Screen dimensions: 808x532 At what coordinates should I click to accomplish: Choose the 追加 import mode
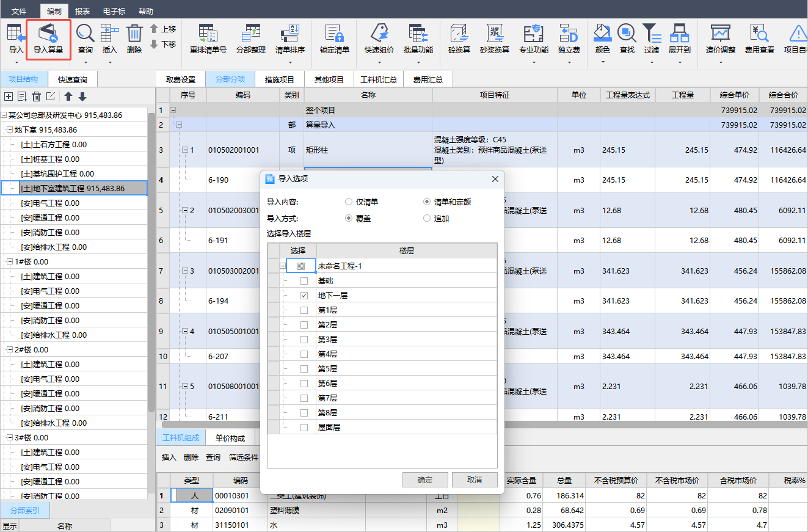(427, 218)
